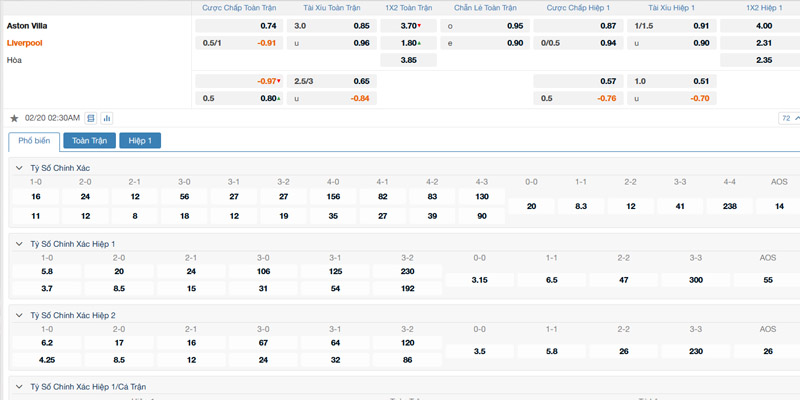Select first-half correct score 3-2 odds 192

coord(408,289)
